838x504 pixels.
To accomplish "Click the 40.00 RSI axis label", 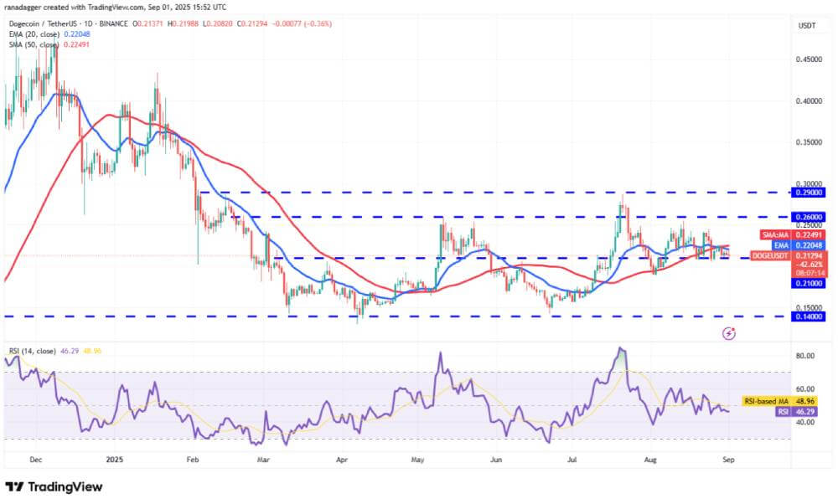I will (x=806, y=422).
